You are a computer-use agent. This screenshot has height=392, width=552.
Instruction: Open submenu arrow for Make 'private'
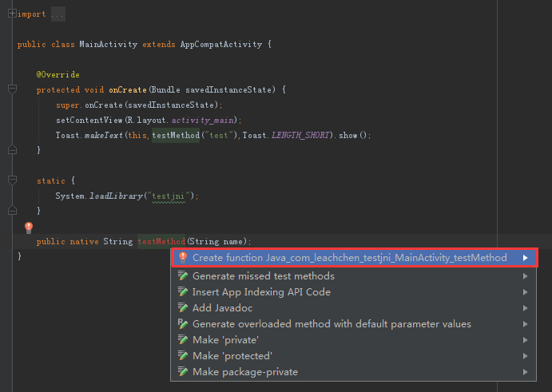pyautogui.click(x=526, y=340)
